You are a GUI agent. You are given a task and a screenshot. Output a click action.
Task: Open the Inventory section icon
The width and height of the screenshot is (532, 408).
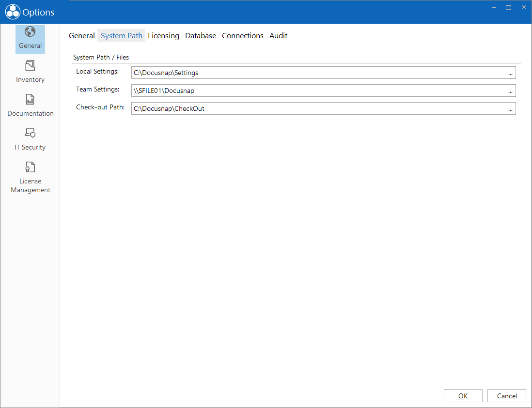pyautogui.click(x=30, y=65)
